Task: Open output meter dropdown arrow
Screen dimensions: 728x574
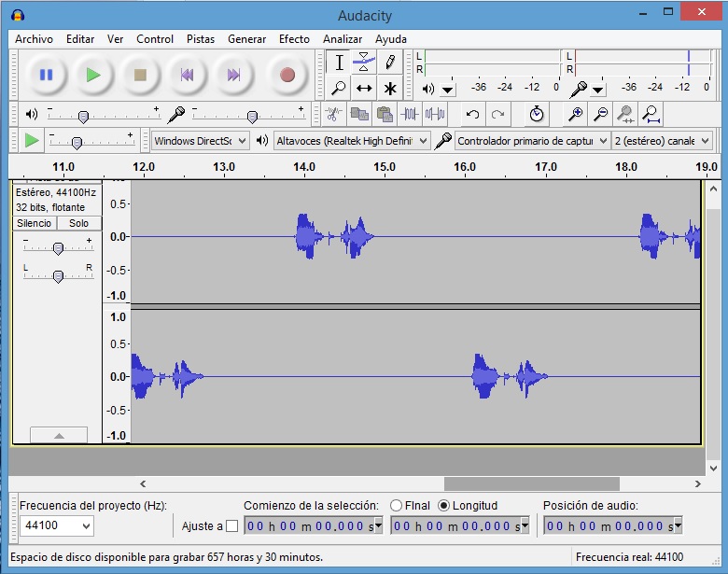Action: click(x=448, y=90)
